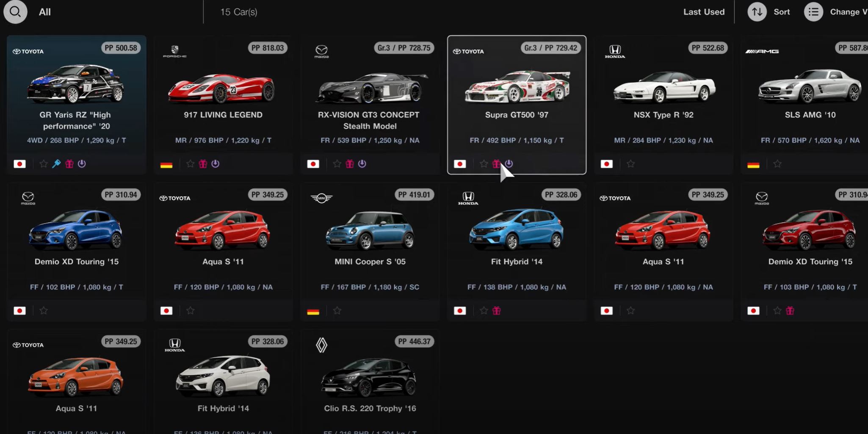Click the power icon on RX-VISION GT3 card
This screenshot has height=434, width=868.
click(x=362, y=163)
